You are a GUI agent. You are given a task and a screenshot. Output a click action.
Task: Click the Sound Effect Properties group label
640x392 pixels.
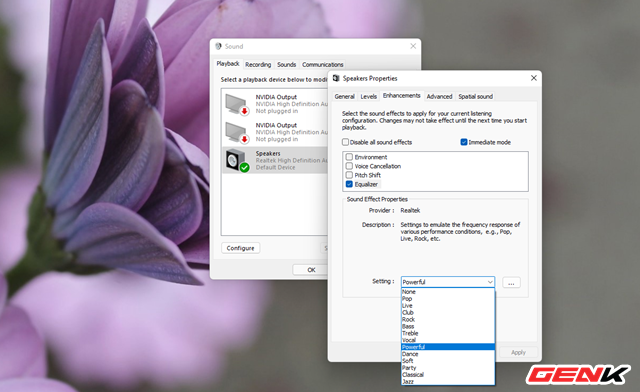click(377, 199)
